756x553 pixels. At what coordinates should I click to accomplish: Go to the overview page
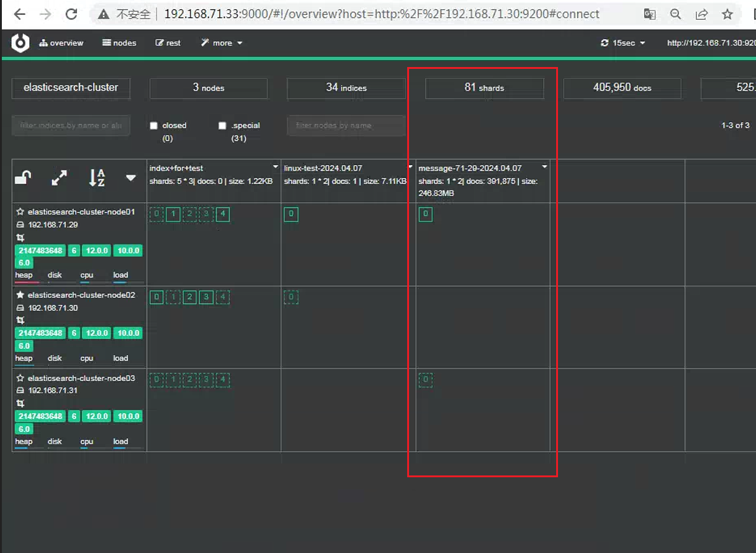(61, 43)
